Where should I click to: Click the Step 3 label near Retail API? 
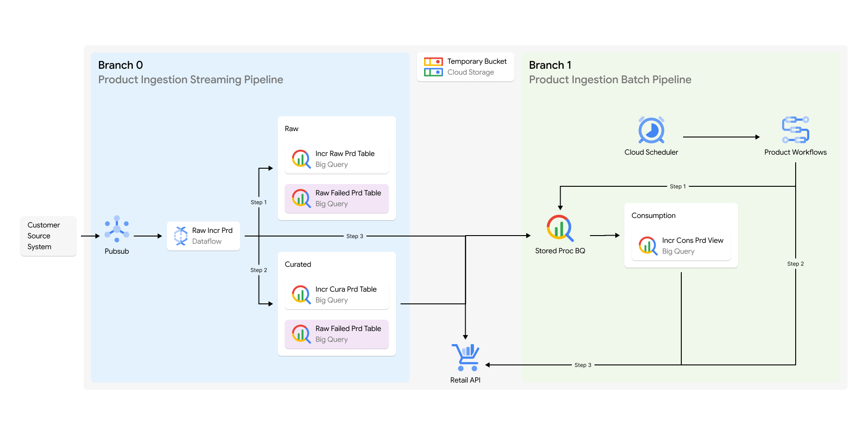point(583,364)
